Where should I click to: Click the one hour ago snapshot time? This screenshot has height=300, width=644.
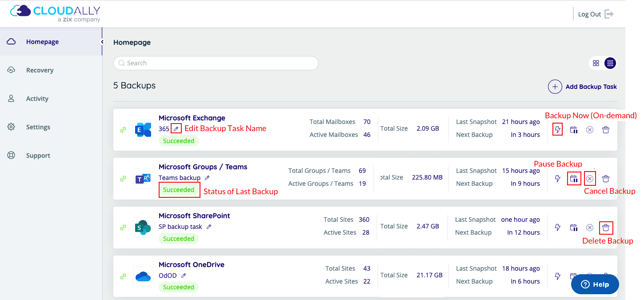(x=520, y=220)
